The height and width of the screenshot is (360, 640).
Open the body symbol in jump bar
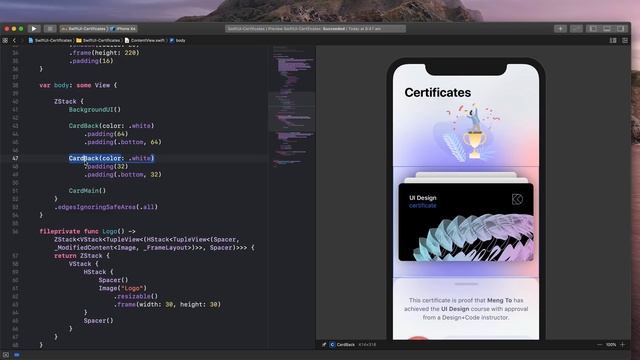178,40
